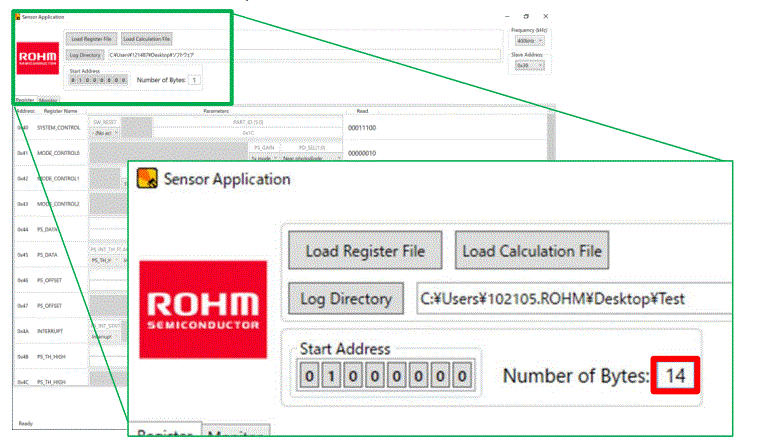The image size is (760, 448).
Task: Click the enlarged Start Address label
Action: [x=345, y=349]
